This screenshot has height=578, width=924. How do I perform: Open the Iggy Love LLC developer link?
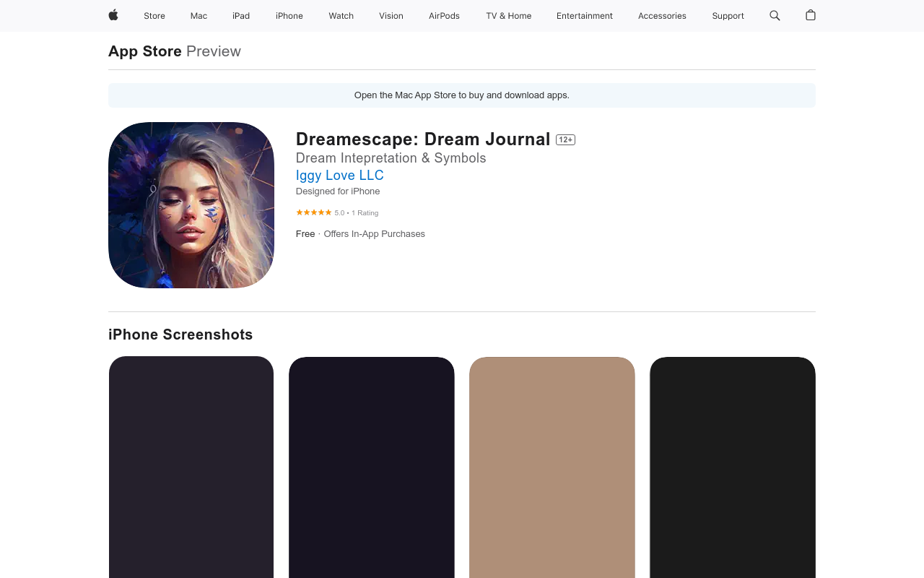tap(340, 176)
